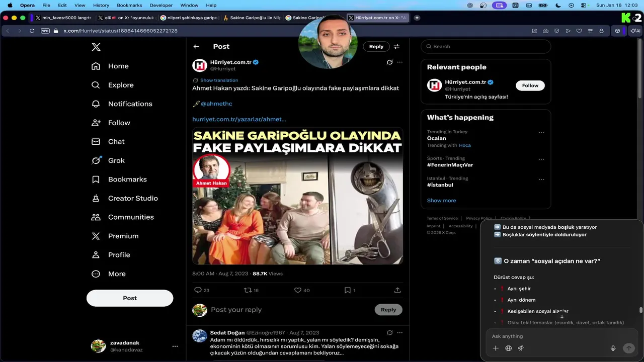Open the @ahmethc mention
The height and width of the screenshot is (362, 644).
216,104
